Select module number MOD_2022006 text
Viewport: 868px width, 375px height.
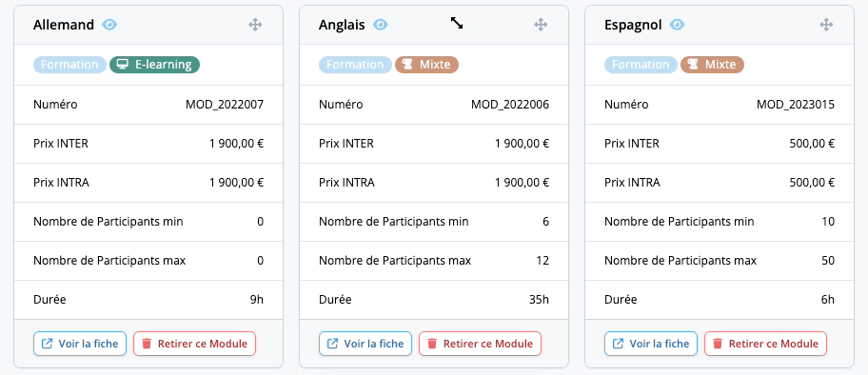click(510, 105)
